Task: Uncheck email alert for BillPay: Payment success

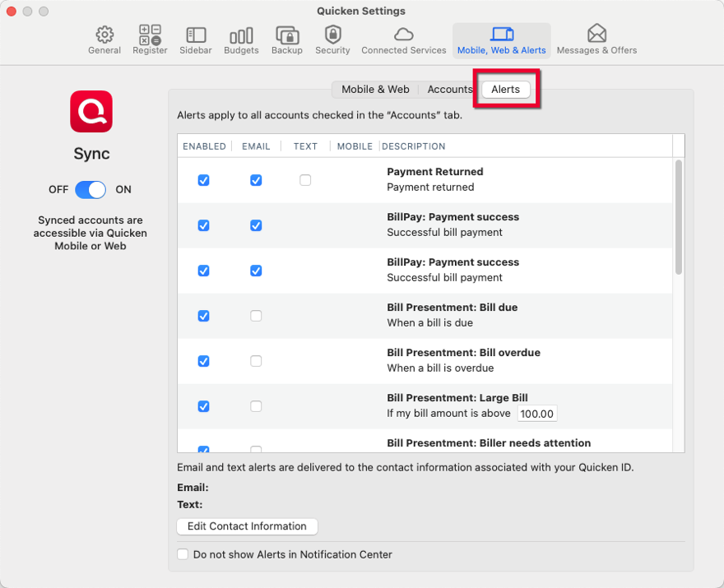Action: click(256, 225)
